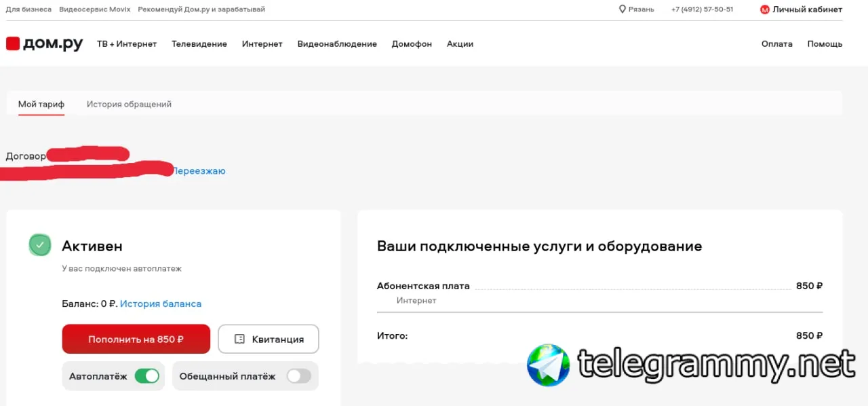Enable the Обещанный платёж switch
This screenshot has height=406, width=868.
(x=298, y=376)
